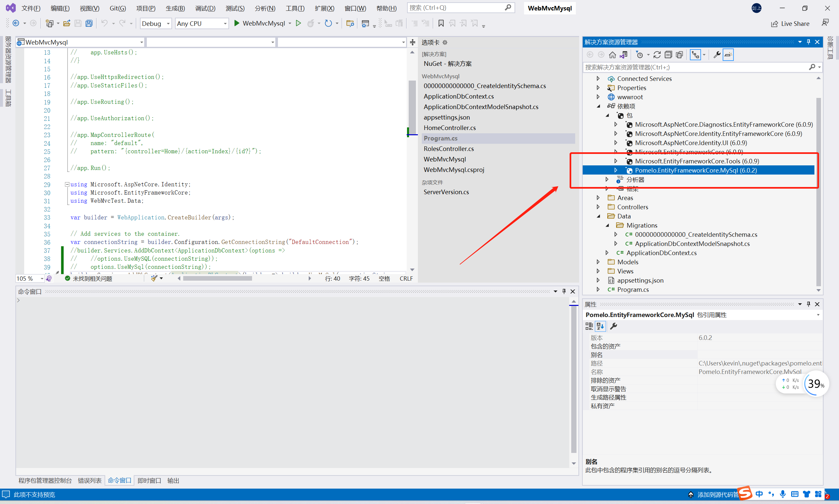Toggle categorized view in the Properties panel

[589, 326]
